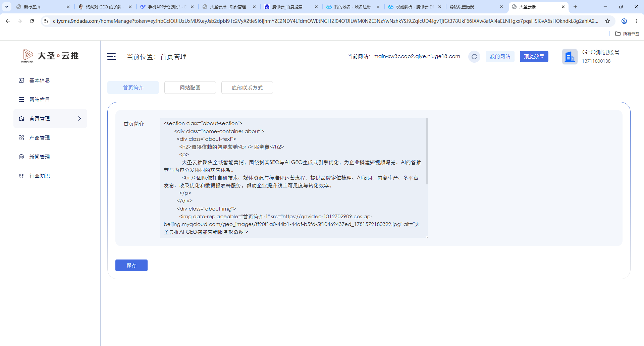
Task: Open the 产品管理 menu item
Action: click(x=50, y=138)
